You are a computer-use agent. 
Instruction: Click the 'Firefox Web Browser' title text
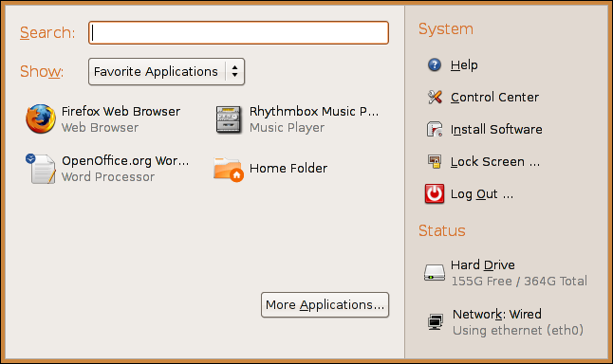pos(121,111)
